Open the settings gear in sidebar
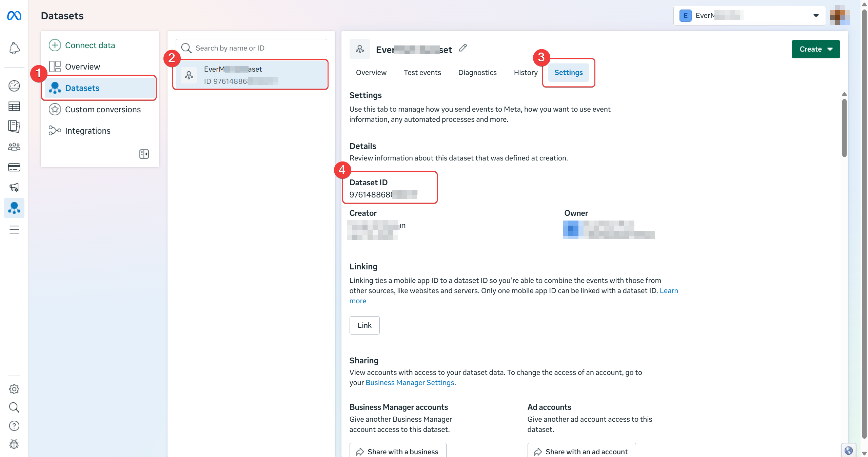 click(x=14, y=389)
